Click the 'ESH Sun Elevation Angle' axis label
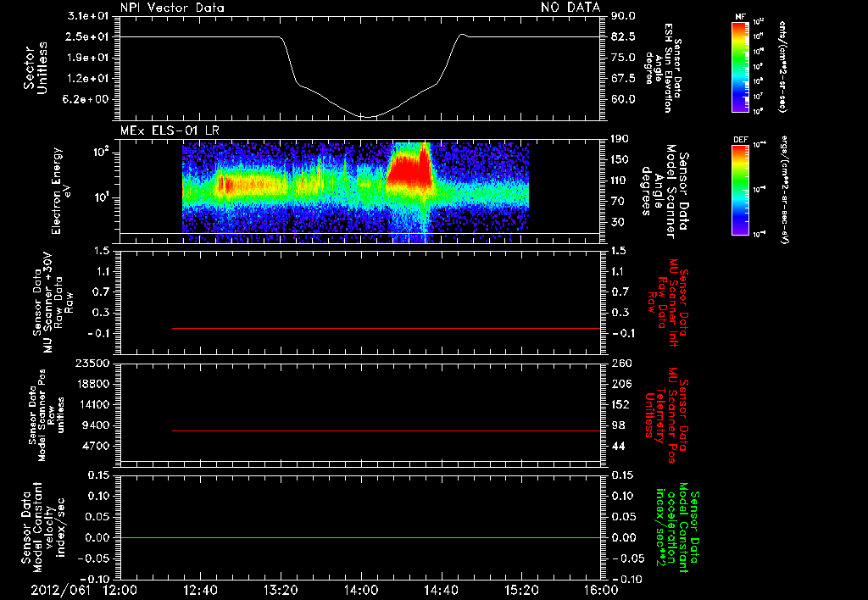868x600 pixels. point(663,68)
